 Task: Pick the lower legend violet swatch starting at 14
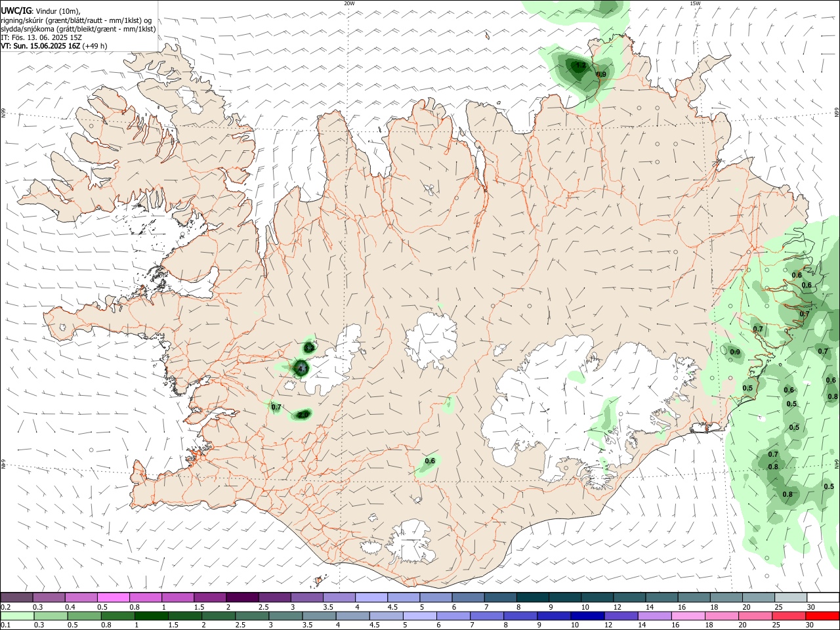coord(654,616)
